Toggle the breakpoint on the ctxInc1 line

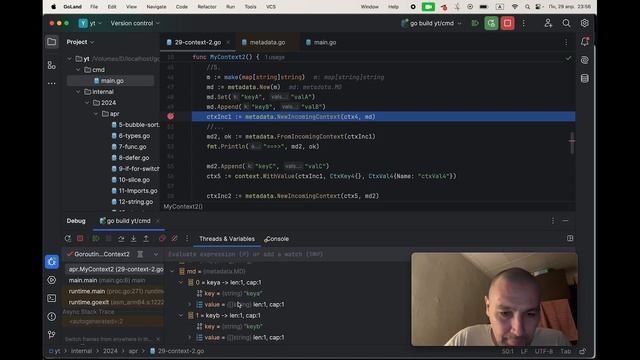171,116
